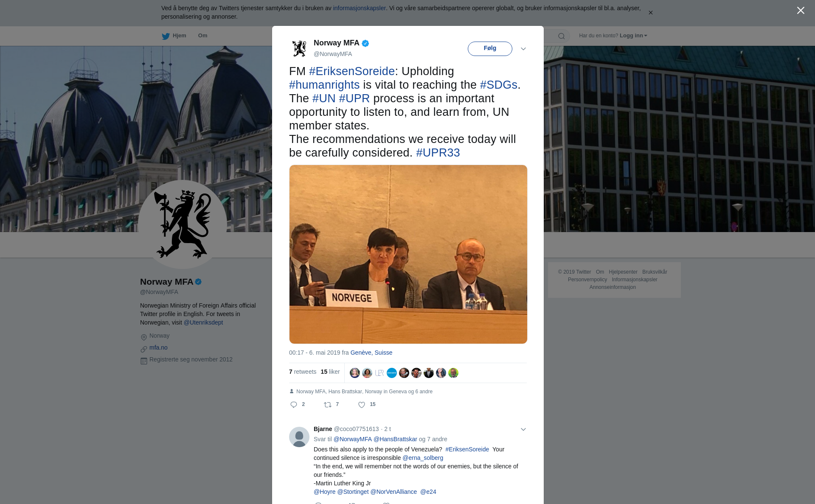The height and width of the screenshot is (504, 815).
Task: Open Bjarne reply options chevron
Action: 523,429
